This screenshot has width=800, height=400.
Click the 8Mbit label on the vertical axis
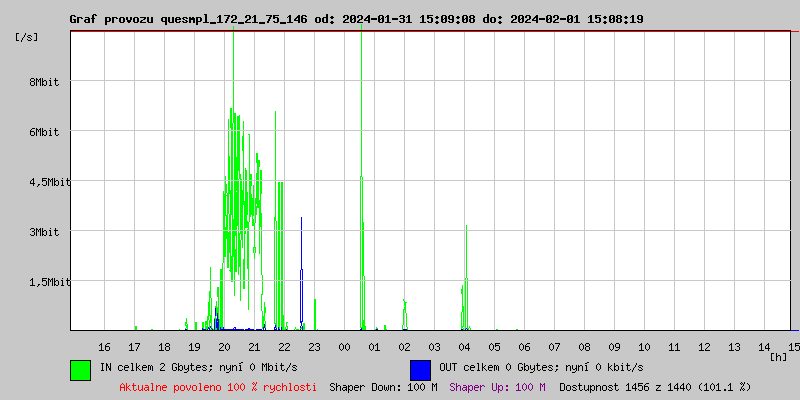(x=44, y=82)
